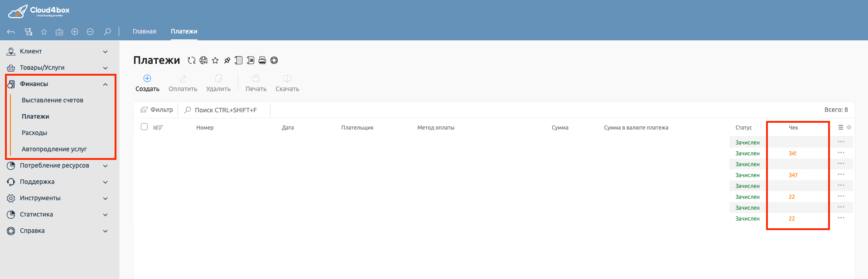The image size is (868, 279).
Task: Open table column list hamburger icon
Action: 841,128
